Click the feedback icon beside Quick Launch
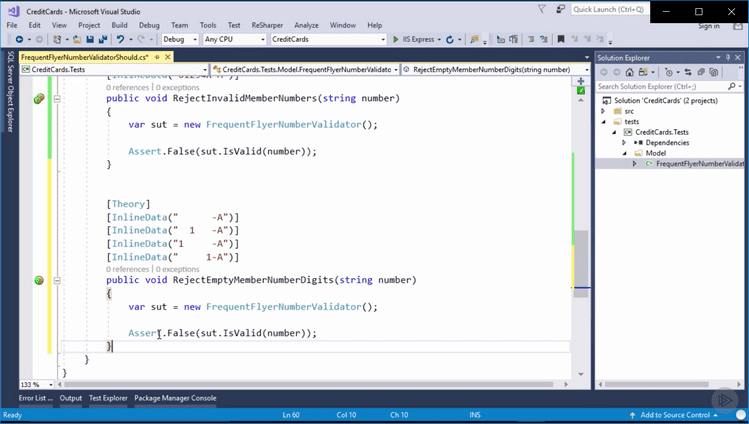 pos(560,9)
